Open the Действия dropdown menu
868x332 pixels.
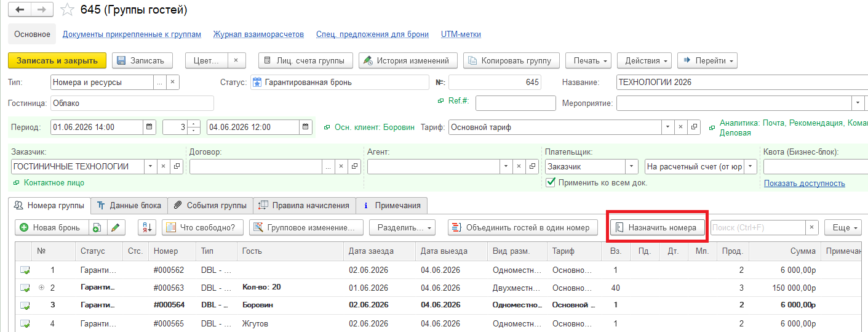click(x=644, y=60)
